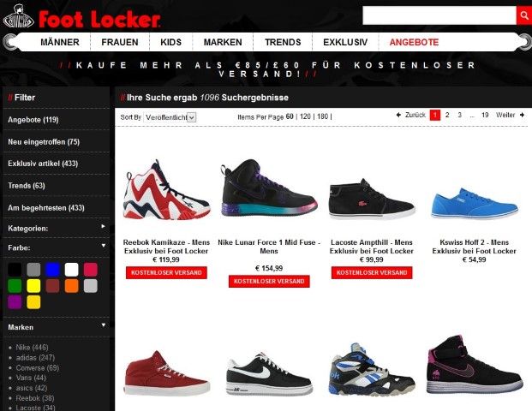Open the Reebok Kamikaze shoe image
This screenshot has width=532, height=411.
tap(166, 190)
